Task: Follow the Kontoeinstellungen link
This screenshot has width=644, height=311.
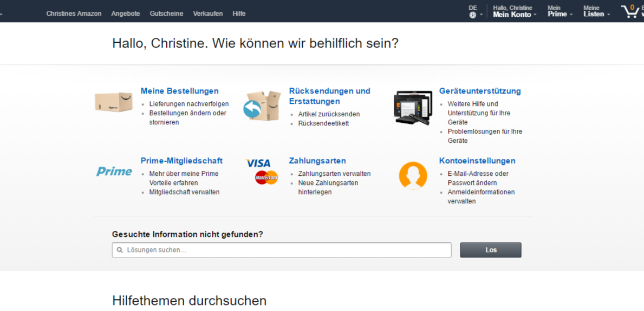Action: click(x=477, y=161)
